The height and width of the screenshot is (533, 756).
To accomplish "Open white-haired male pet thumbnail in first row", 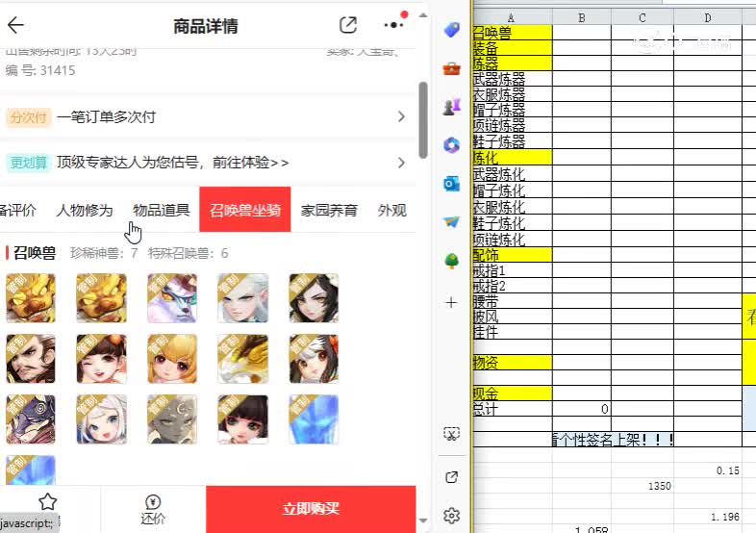I will click(243, 298).
